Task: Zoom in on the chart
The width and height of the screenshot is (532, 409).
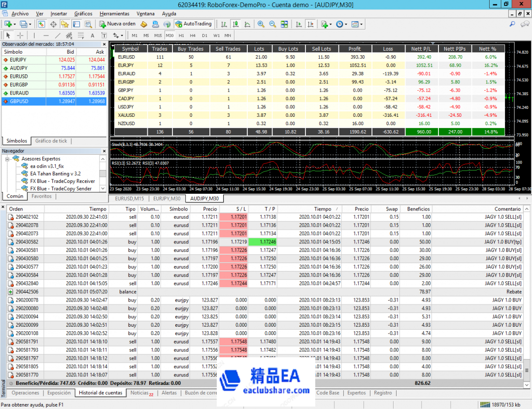Action: click(261, 24)
